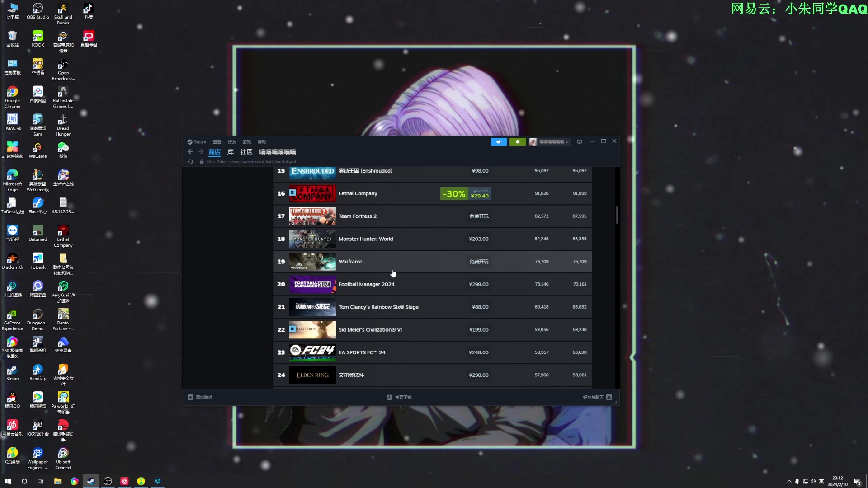
Task: Open Steam announcements megaphone button
Action: [499, 142]
